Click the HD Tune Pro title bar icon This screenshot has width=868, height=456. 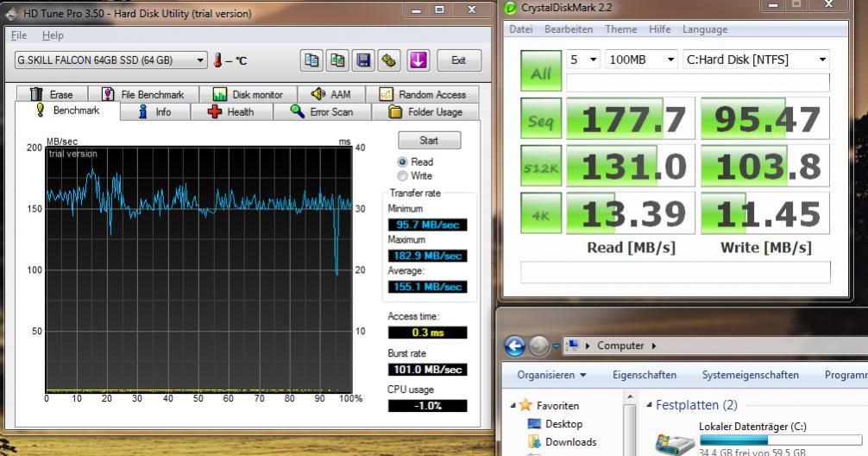click(x=11, y=13)
